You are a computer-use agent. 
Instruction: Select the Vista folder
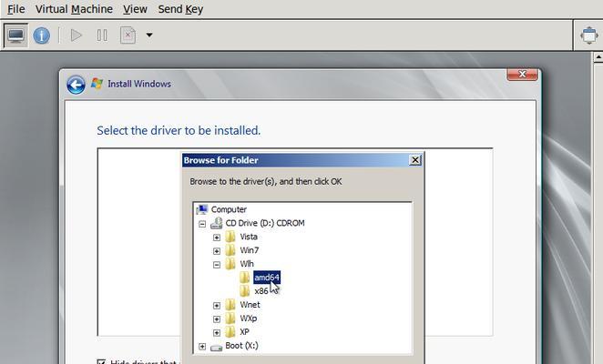click(249, 237)
